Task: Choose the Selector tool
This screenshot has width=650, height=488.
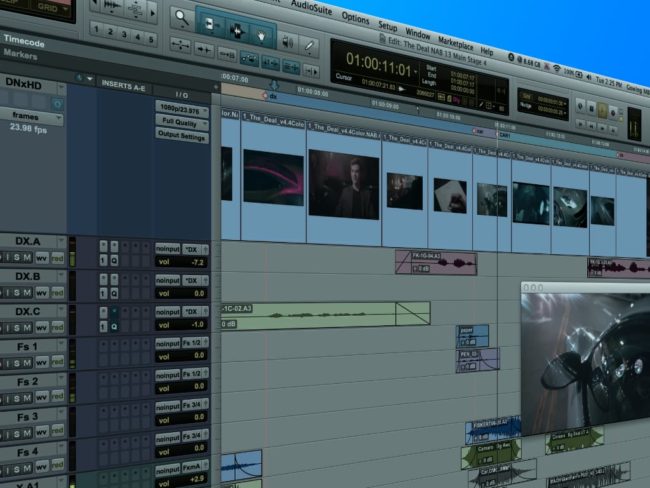Action: 237,31
